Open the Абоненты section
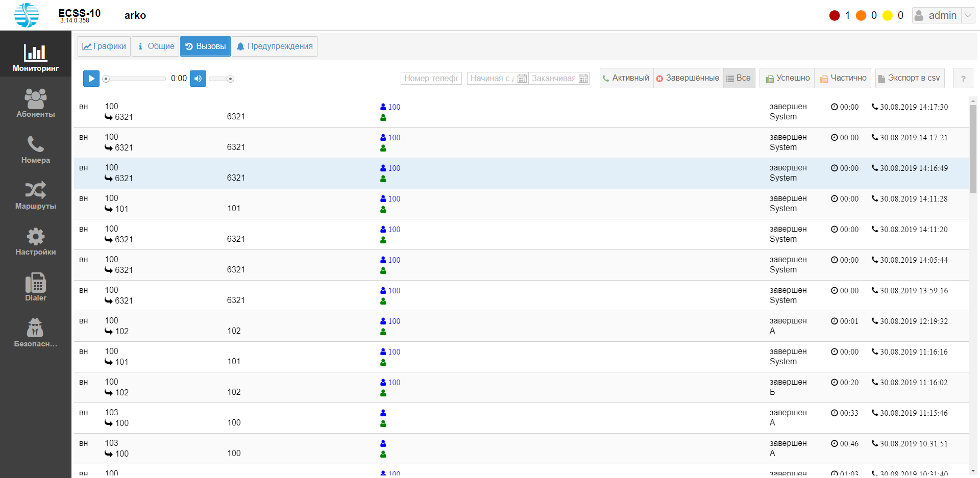980x478 pixels. point(36,103)
